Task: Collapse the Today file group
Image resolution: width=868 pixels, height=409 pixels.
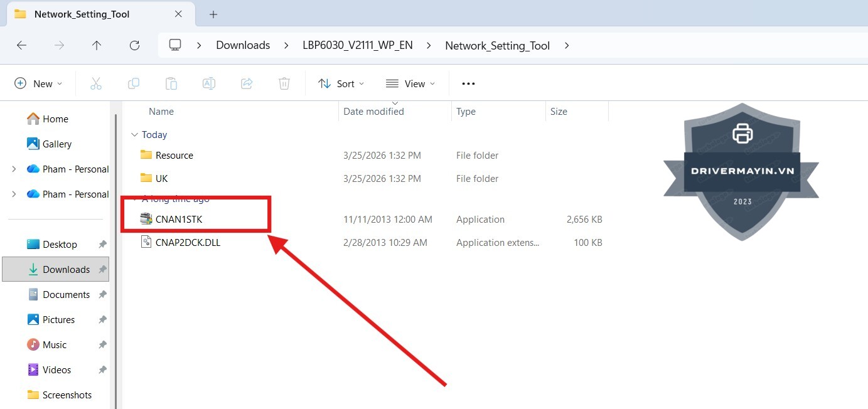Action: click(x=134, y=135)
